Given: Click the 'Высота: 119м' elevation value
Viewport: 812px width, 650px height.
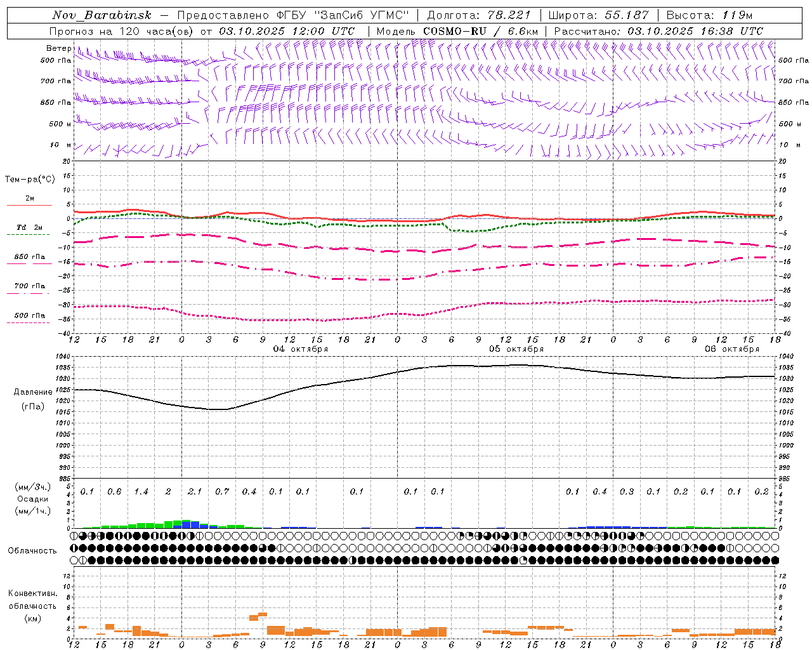Looking at the screenshot, I should [709, 15].
